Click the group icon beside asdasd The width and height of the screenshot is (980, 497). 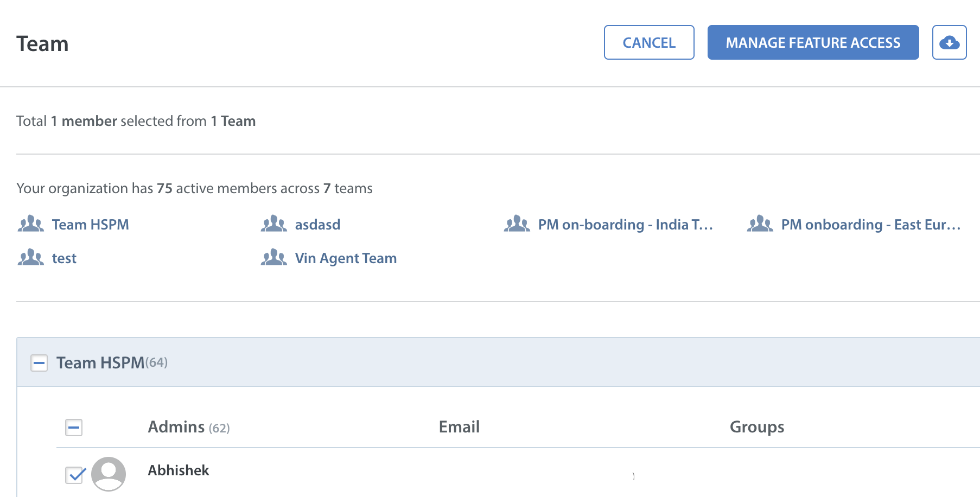click(x=274, y=224)
